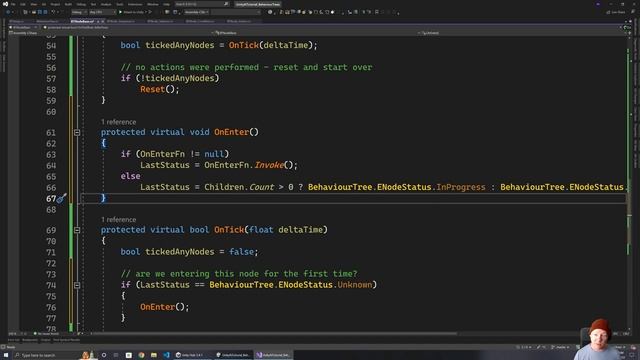Click the search box in the title bar
Viewport: 640px width, 360px height.
coord(202,4)
